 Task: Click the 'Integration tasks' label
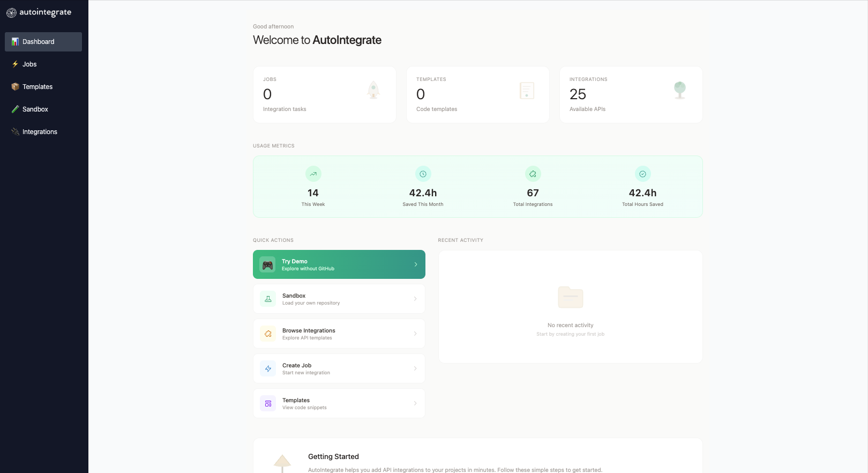point(285,109)
